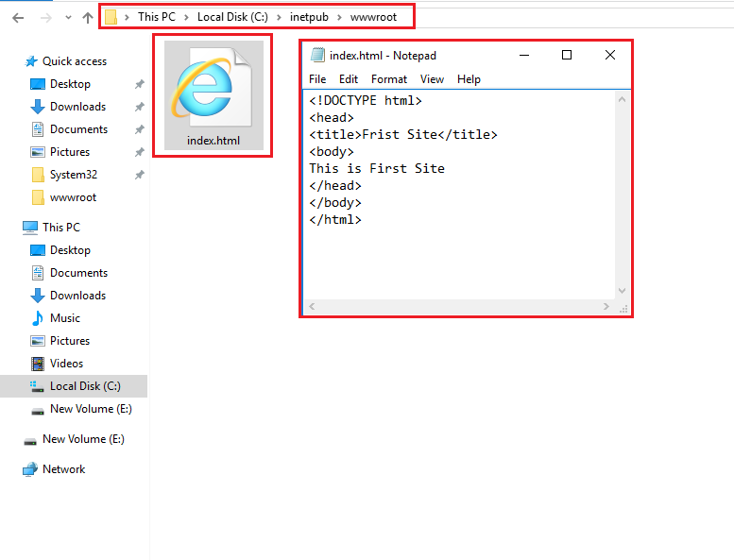Maximize the Notepad window
This screenshot has height=560, width=734.
pyautogui.click(x=567, y=55)
